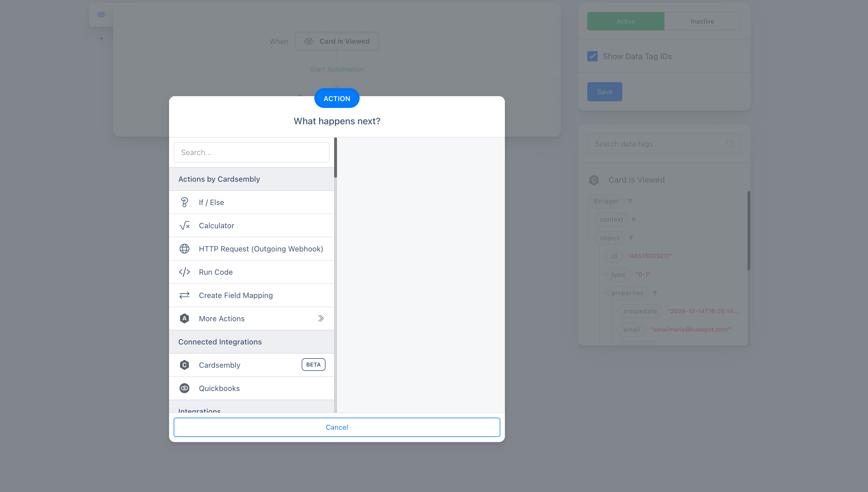Select the HTTP Request (Outgoing Webhook) action
The image size is (868, 492).
click(x=261, y=249)
